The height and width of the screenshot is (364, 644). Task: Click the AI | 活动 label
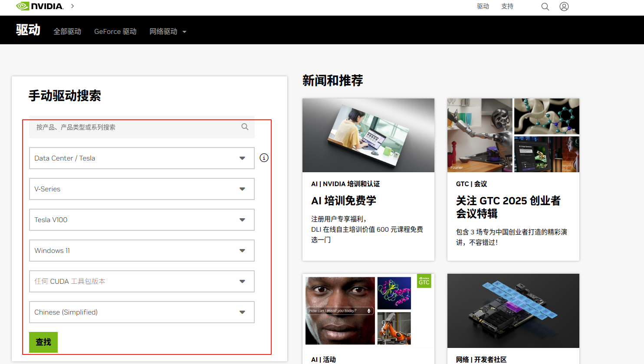(324, 360)
